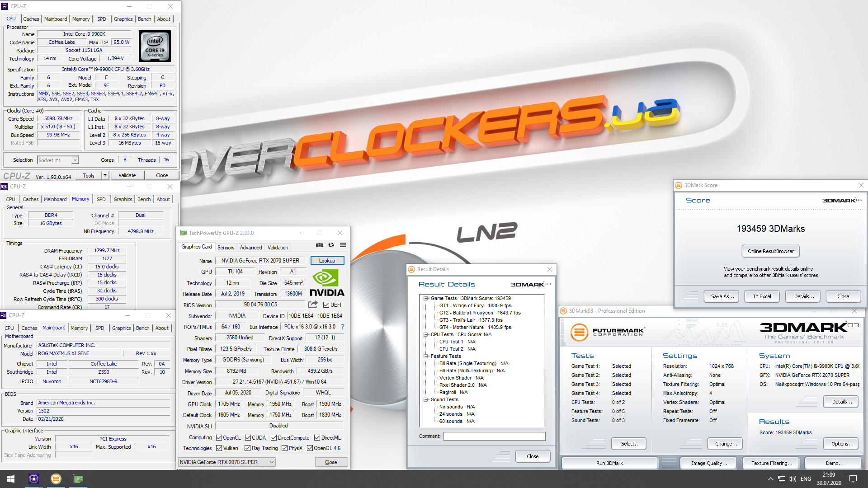Click the 3DMark Score window title icon
The image size is (868, 488).
[x=679, y=185]
